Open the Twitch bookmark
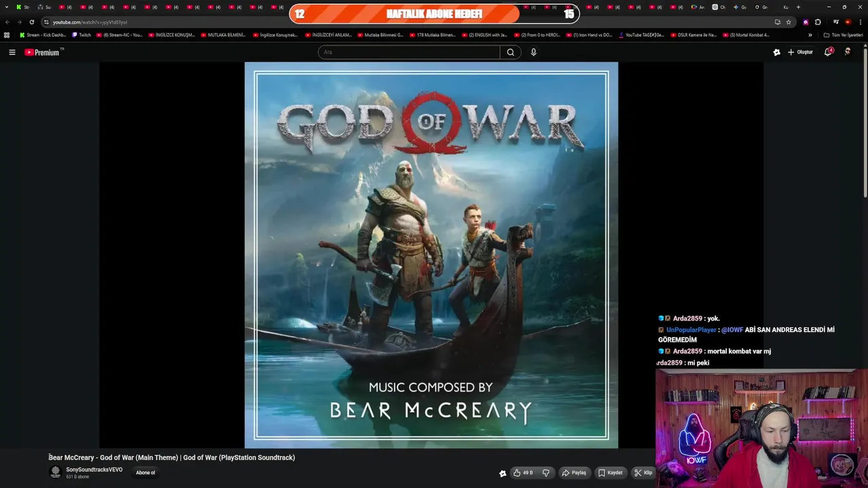 click(81, 35)
